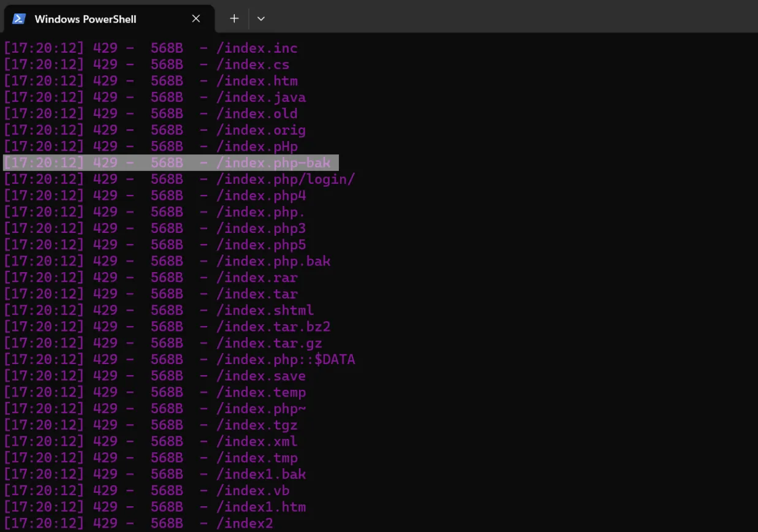Click the /index.vb output line
This screenshot has width=758, height=532.
[146, 491]
